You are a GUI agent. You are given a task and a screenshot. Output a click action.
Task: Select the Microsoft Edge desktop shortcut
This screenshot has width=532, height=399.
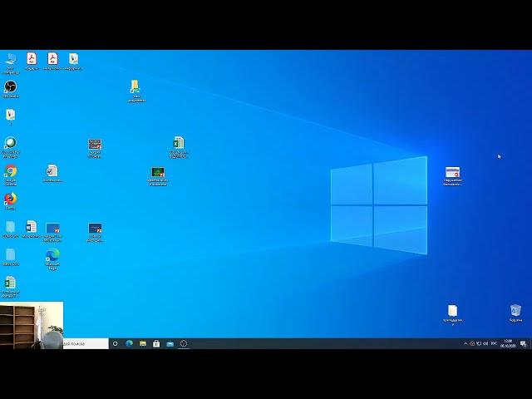tap(52, 259)
